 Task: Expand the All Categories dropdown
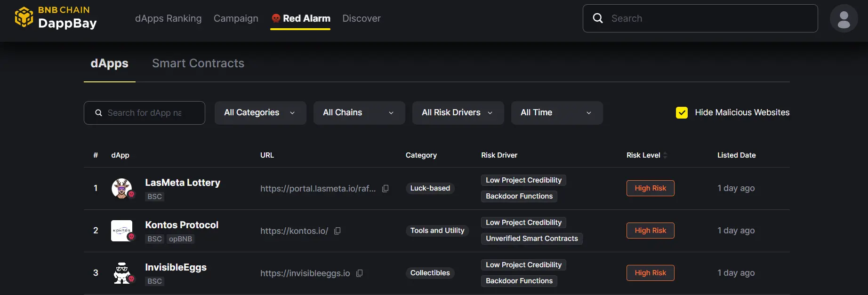pos(260,113)
